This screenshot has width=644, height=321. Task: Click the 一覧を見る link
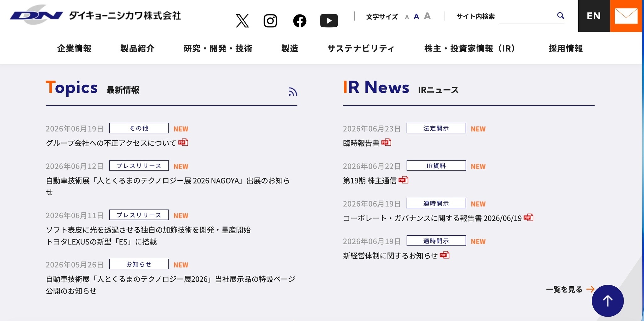pos(564,289)
